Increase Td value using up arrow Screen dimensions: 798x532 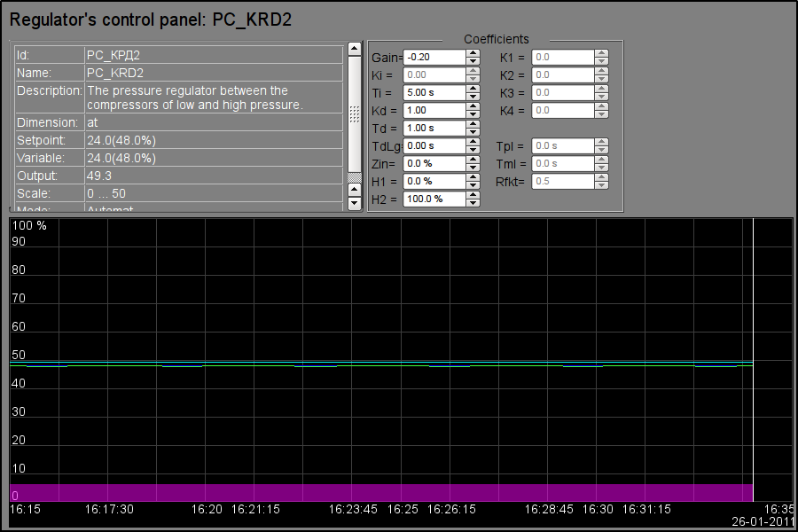click(473, 124)
